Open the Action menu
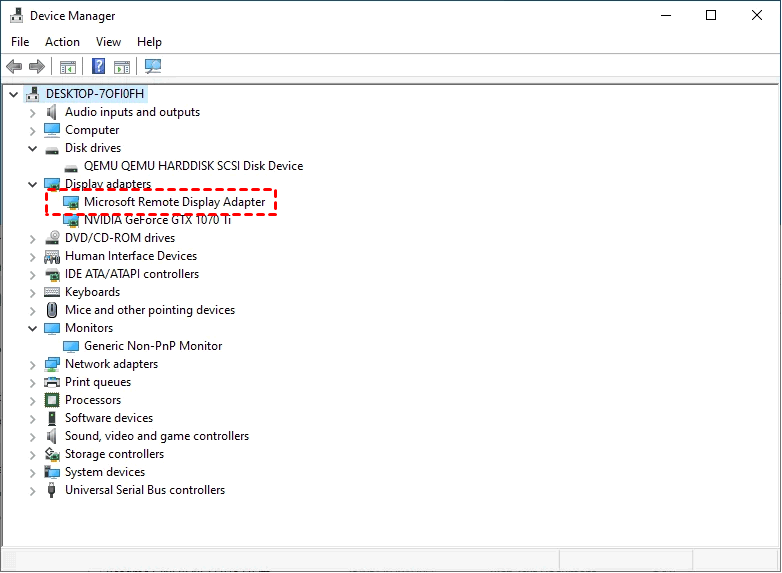 [62, 42]
